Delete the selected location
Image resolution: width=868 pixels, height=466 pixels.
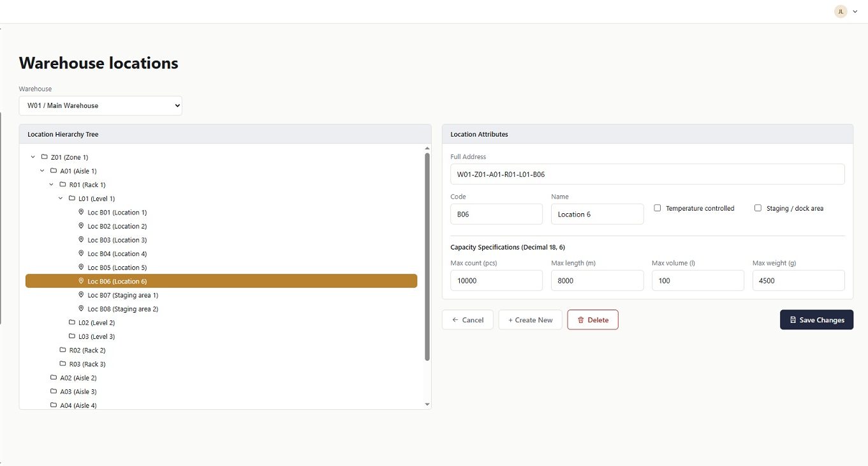pyautogui.click(x=592, y=320)
